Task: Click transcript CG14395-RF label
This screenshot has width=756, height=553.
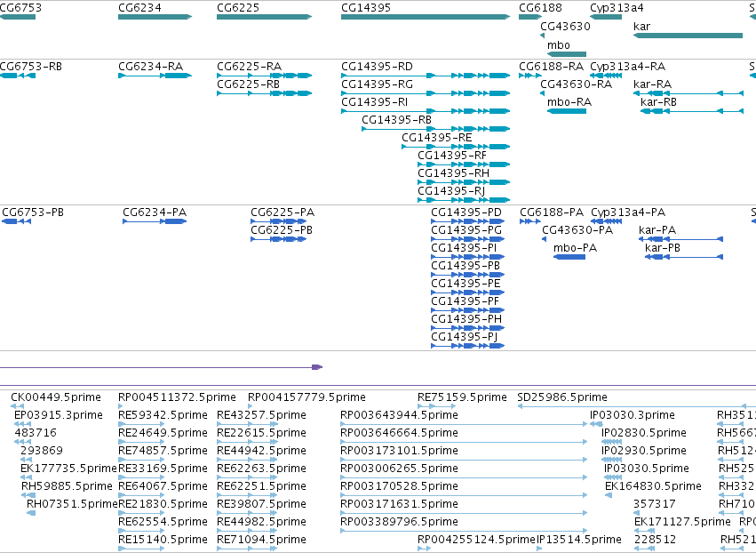Action: (452, 156)
